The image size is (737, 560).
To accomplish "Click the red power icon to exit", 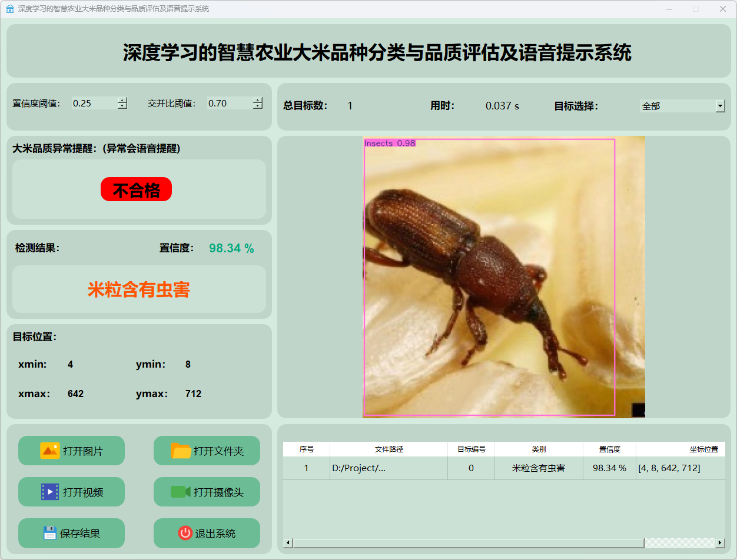I will coord(185,533).
